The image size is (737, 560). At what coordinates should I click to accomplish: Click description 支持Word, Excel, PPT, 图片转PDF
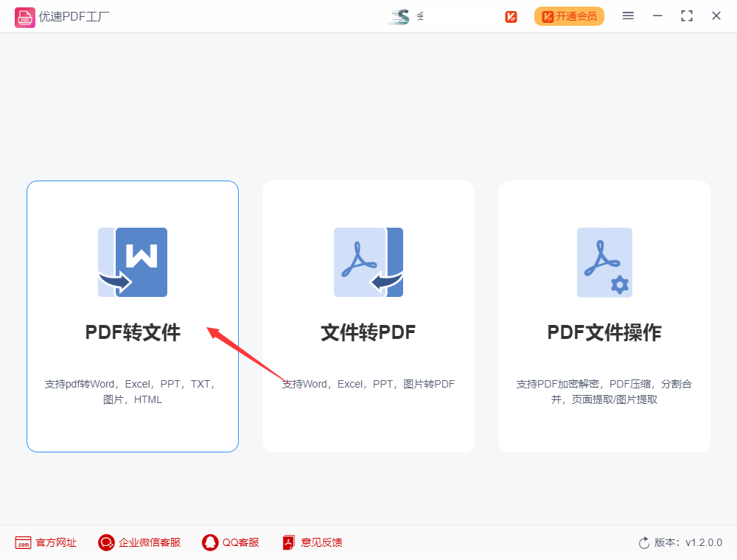[368, 384]
